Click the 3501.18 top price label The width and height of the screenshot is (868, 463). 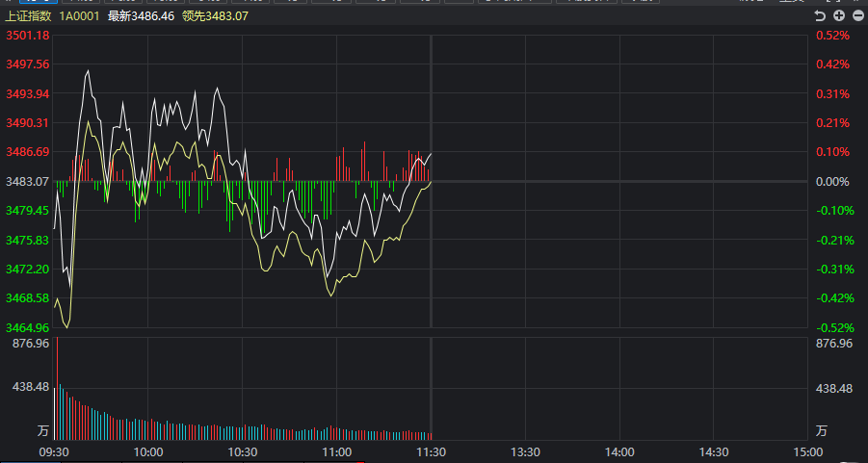click(x=28, y=36)
